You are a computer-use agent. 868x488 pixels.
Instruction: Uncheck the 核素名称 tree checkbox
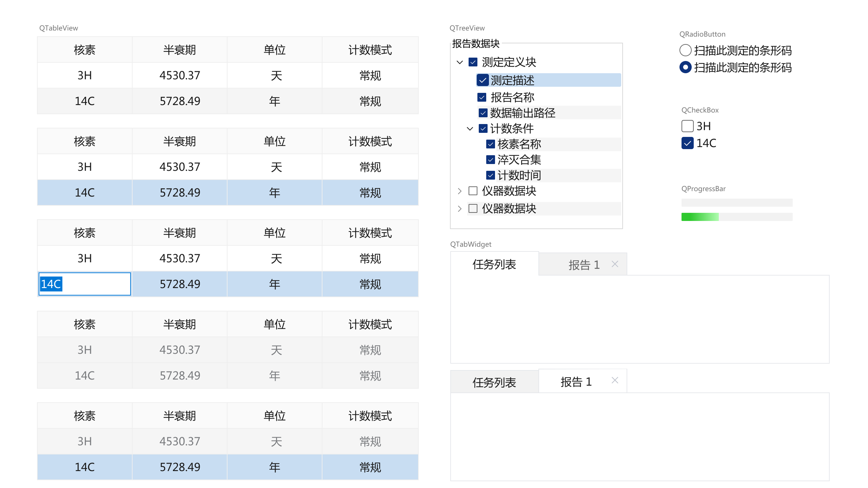coord(490,144)
